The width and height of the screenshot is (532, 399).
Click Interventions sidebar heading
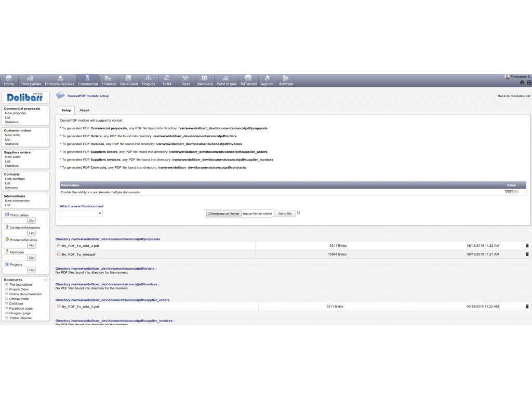14,196
